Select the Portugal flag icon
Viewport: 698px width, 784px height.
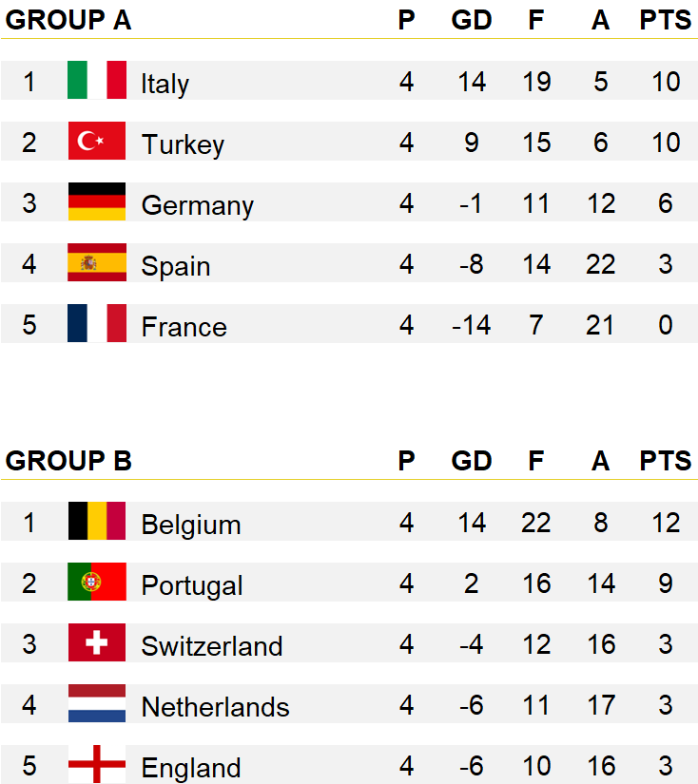(x=97, y=582)
